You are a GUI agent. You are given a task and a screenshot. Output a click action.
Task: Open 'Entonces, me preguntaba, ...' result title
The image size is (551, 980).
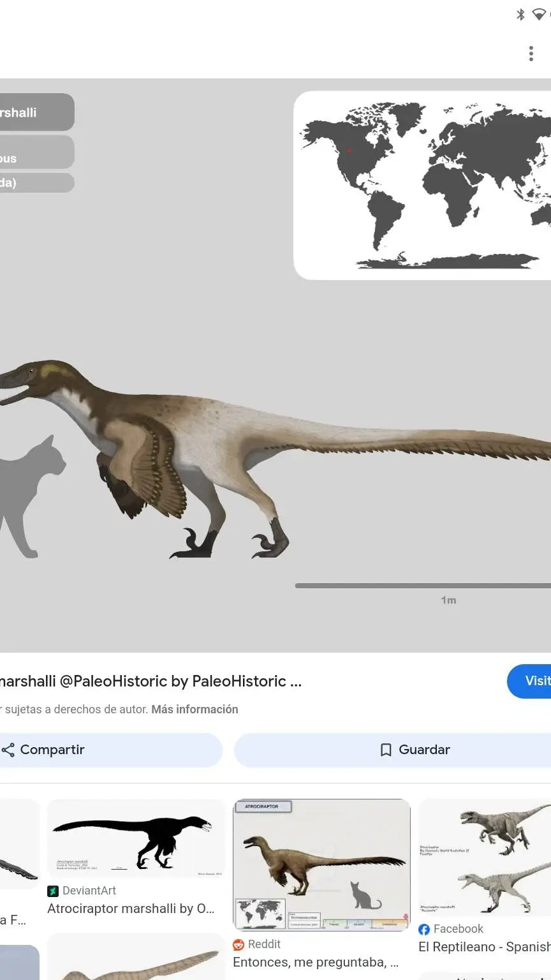(x=316, y=962)
